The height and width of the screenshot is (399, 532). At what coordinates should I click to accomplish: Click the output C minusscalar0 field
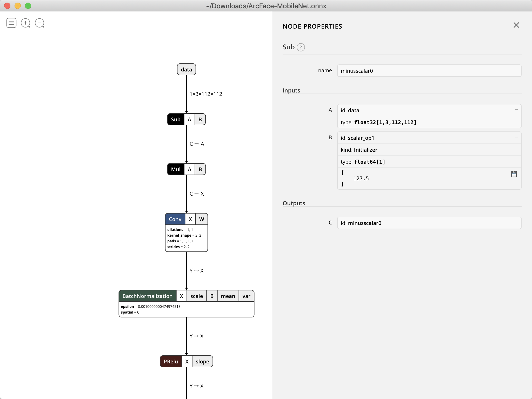(429, 223)
